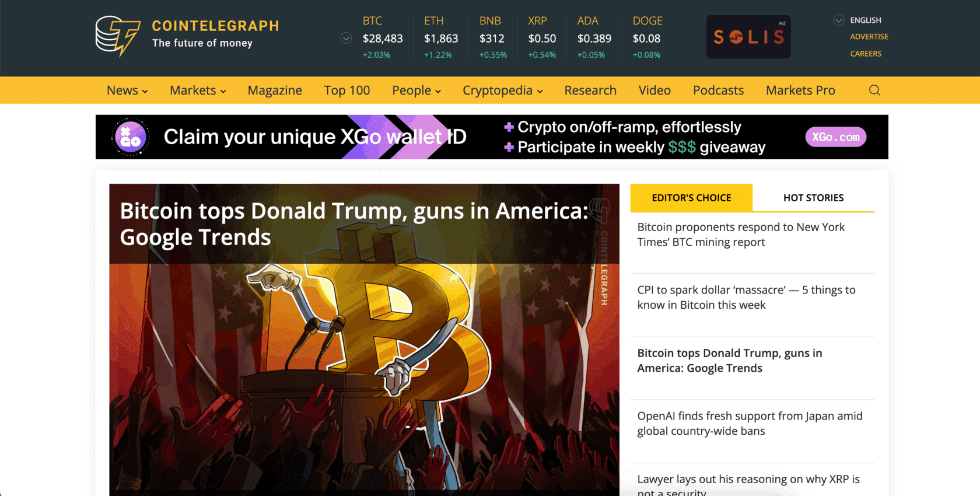Switch to the Hot Stories tab
This screenshot has height=496, width=980.
[x=813, y=198]
